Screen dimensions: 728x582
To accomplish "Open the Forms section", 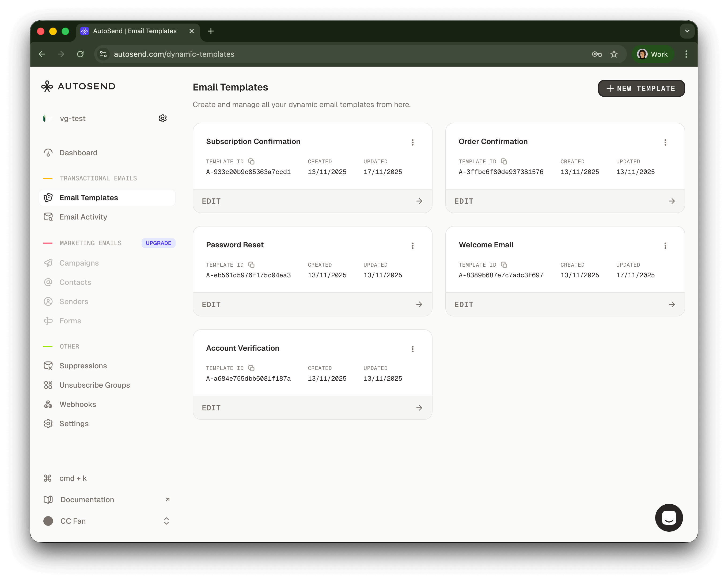I will (70, 320).
